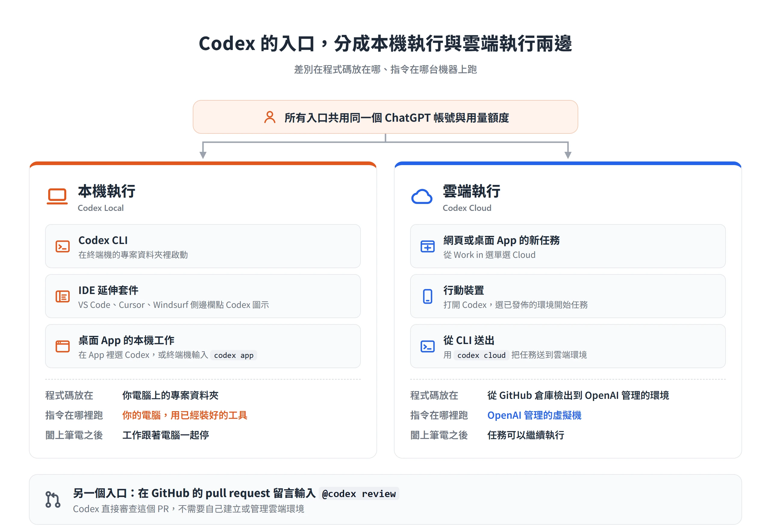Click the cloud icon beside 雲端執行

point(422,196)
